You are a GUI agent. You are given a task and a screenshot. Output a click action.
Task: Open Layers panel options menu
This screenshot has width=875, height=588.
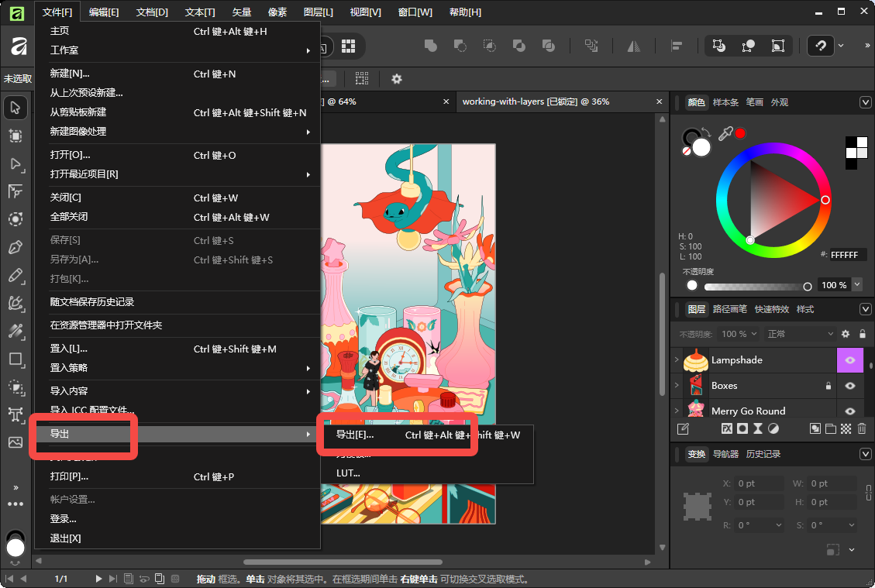click(x=865, y=309)
